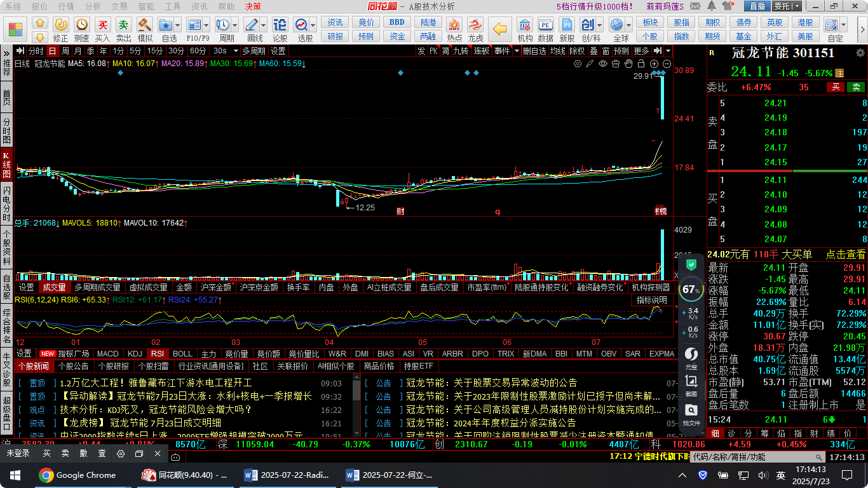Switch to the 周 weekly period tab
The width and height of the screenshot is (868, 488).
[64, 51]
